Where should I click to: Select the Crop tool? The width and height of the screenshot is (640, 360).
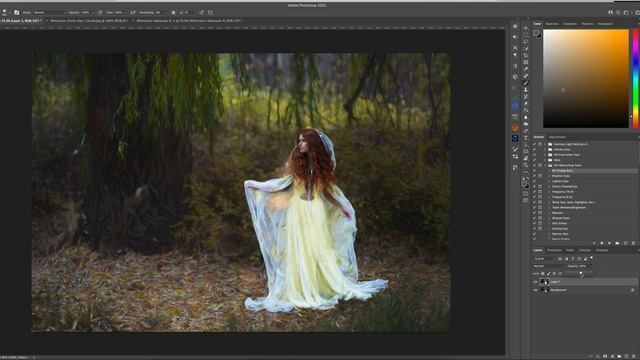click(525, 55)
